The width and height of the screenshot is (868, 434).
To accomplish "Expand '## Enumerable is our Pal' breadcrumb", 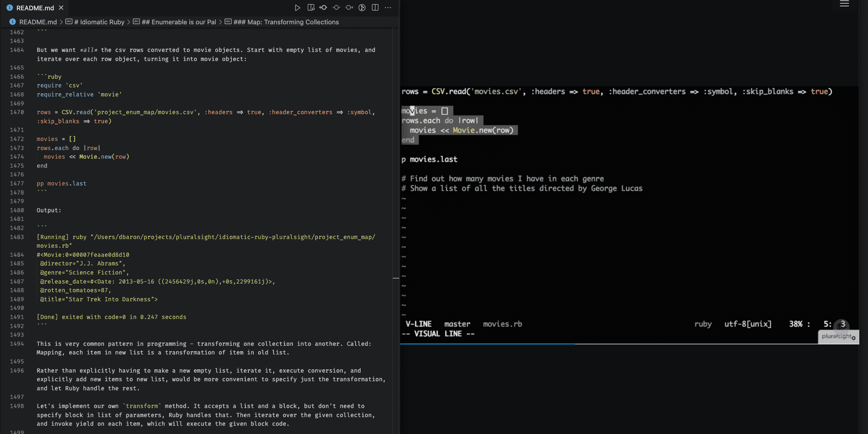I will pyautogui.click(x=179, y=22).
